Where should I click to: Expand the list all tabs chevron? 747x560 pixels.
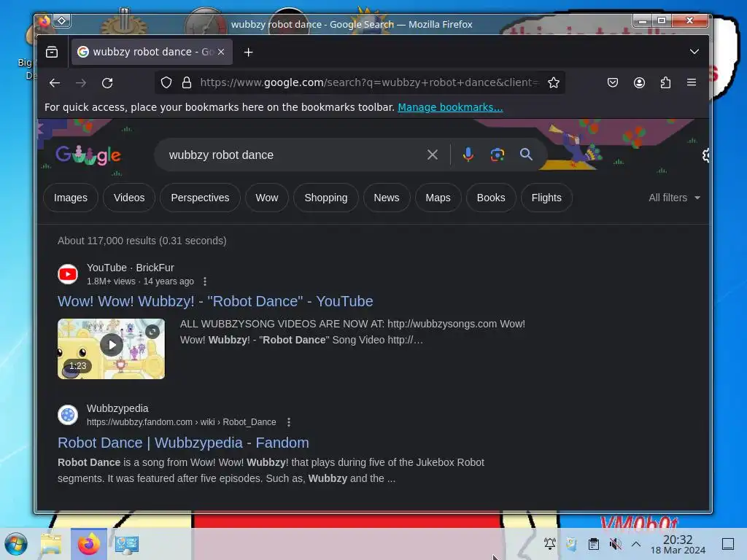694,52
